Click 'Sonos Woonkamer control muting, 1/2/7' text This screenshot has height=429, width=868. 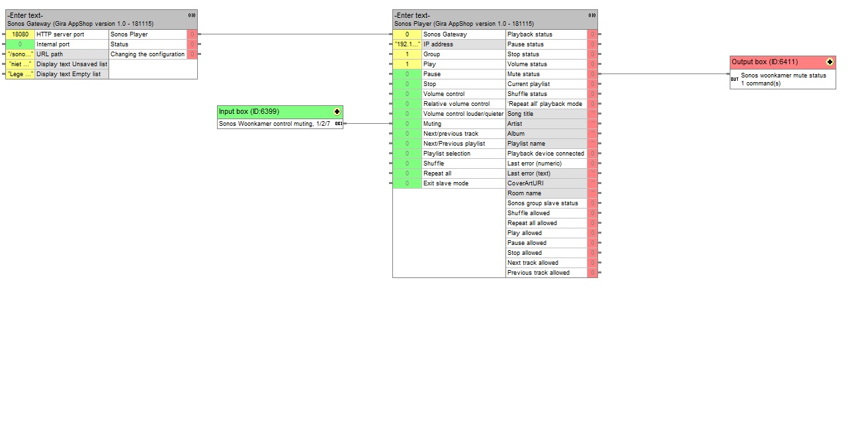coord(276,124)
